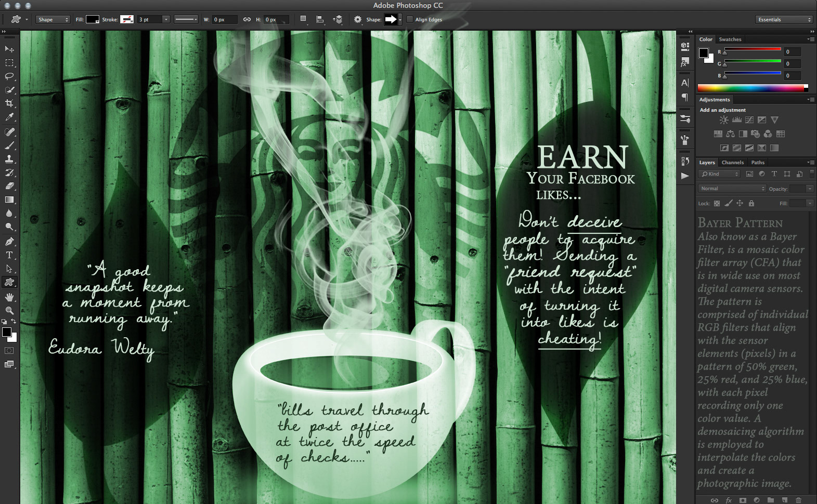817x504 pixels.
Task: Toggle lock position icon
Action: [x=740, y=203]
